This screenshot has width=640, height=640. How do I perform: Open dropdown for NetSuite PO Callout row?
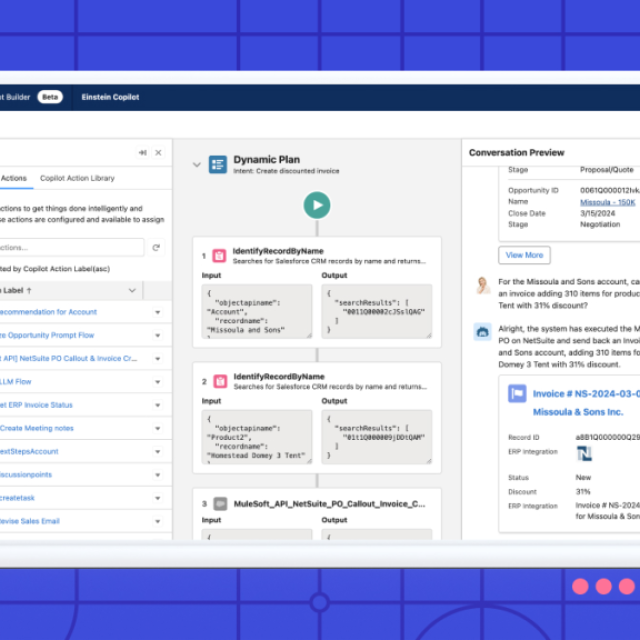tap(158, 359)
